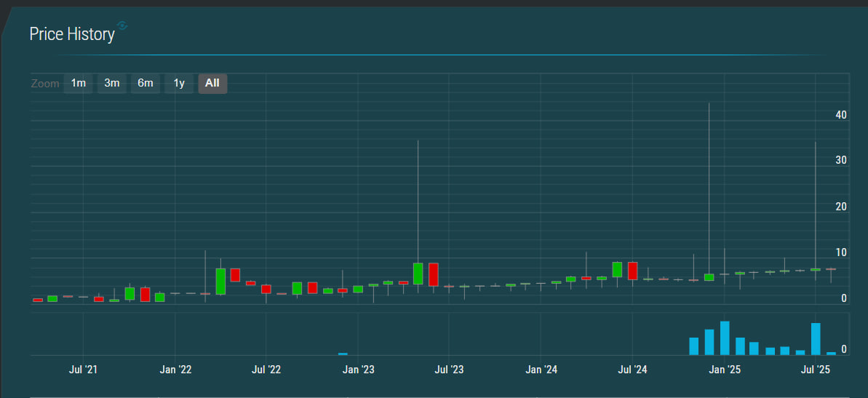Click the Jan '22 axis label

coord(175,369)
